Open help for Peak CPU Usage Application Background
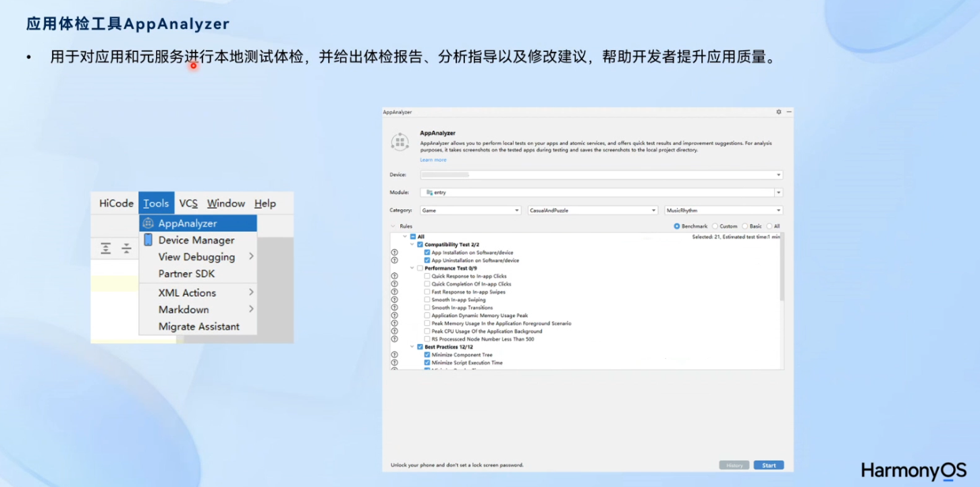 click(394, 331)
